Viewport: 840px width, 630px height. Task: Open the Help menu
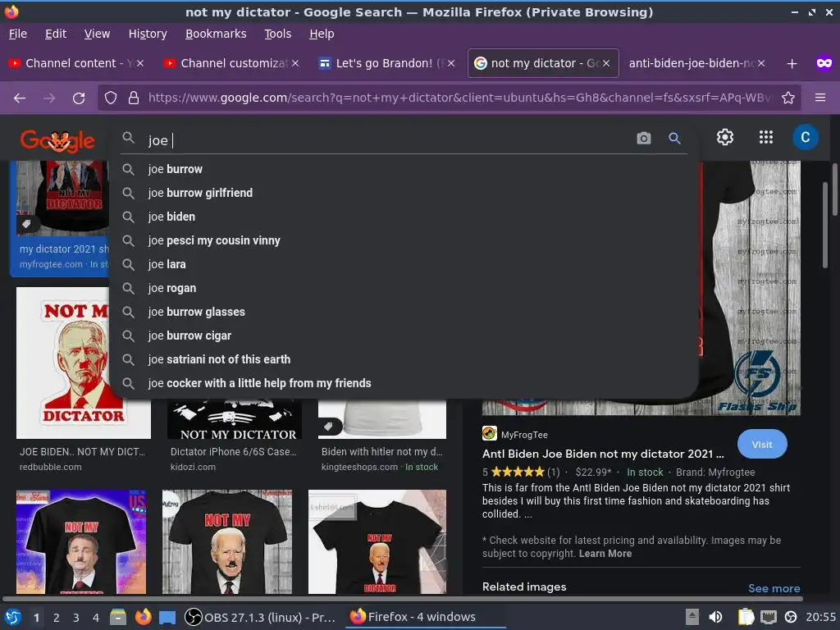[322, 34]
